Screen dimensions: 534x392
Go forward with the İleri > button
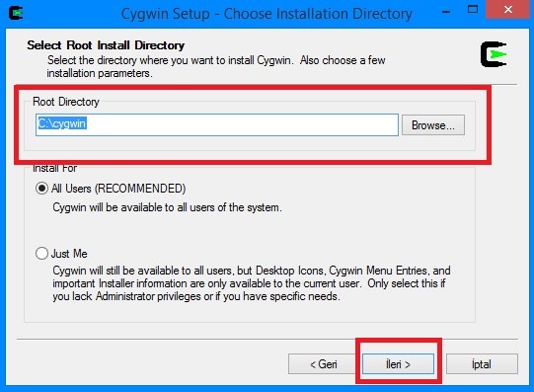(398, 364)
